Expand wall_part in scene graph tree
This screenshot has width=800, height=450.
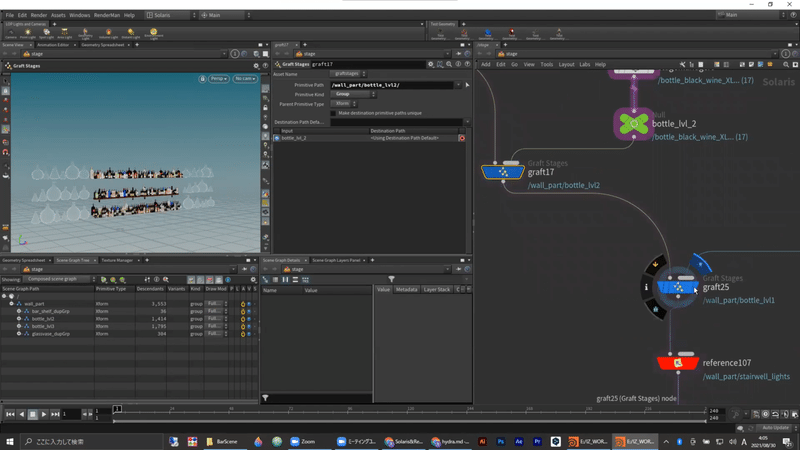click(x=11, y=303)
